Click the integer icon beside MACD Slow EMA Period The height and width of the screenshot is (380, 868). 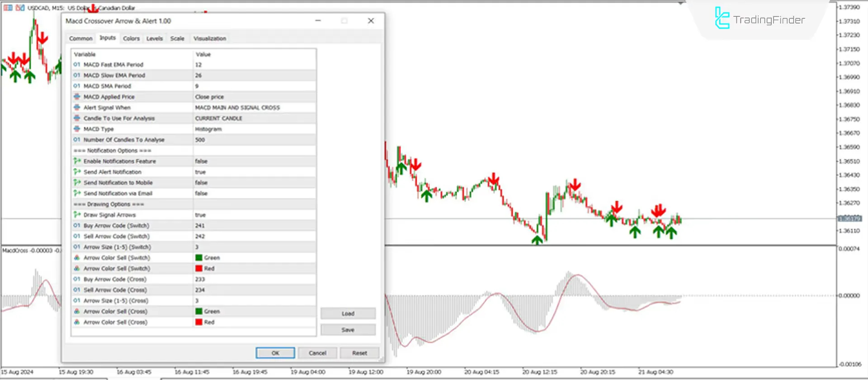(77, 76)
